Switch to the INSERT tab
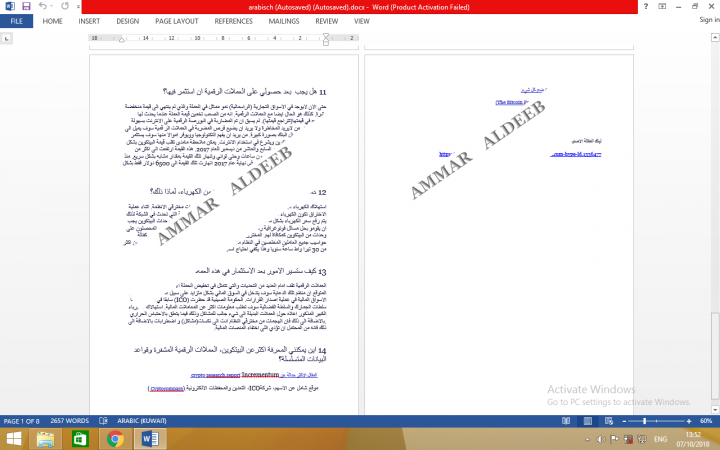Screen dimensions: 720x450 [x=89, y=21]
